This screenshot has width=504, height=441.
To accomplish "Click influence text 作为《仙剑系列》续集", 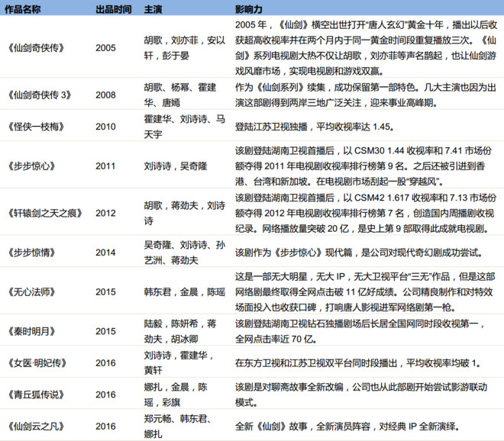I will (366, 95).
